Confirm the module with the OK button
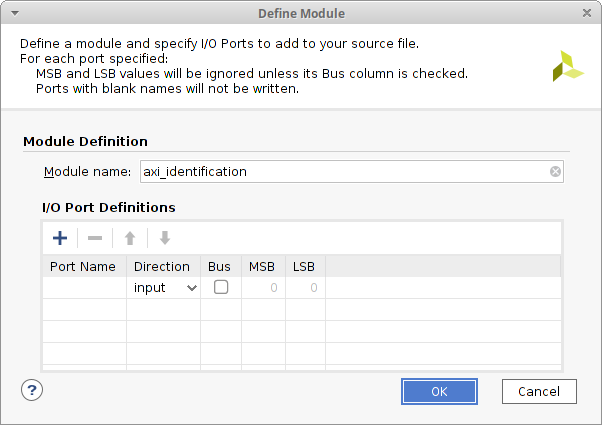602x425 pixels. click(x=439, y=391)
